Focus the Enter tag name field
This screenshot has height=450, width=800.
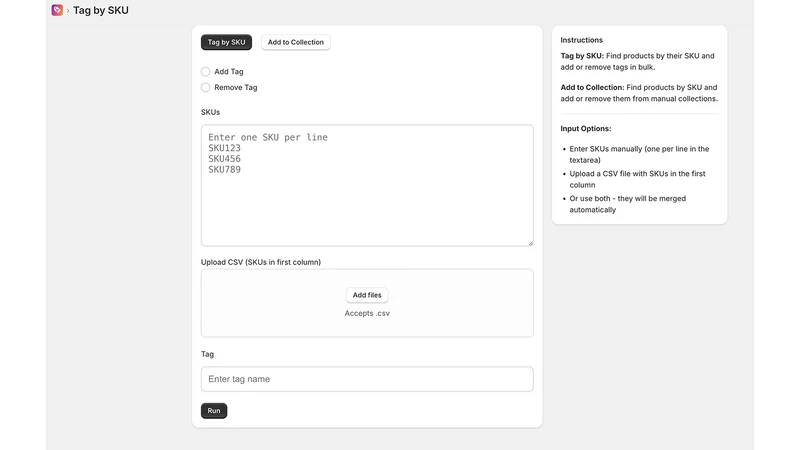(367, 379)
